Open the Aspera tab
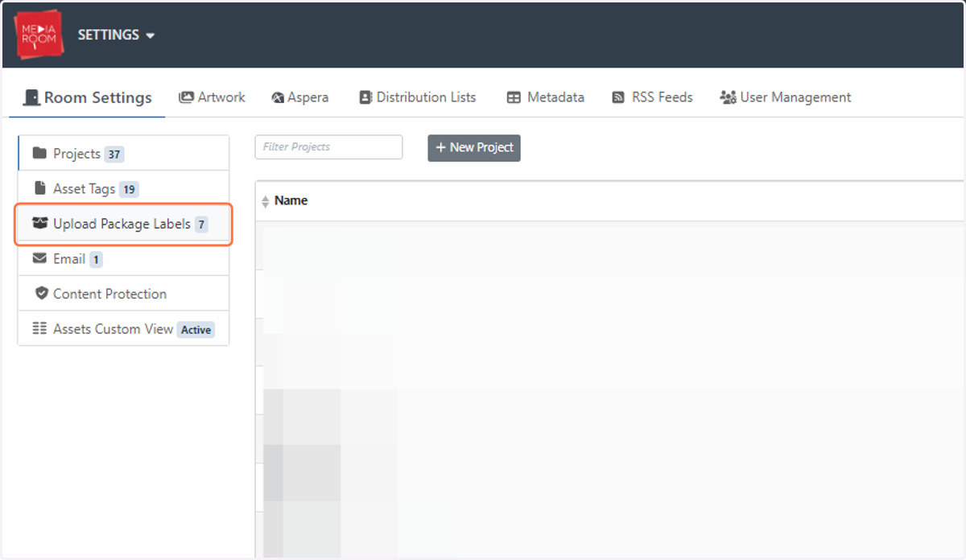Image resolution: width=966 pixels, height=560 pixels. [300, 97]
